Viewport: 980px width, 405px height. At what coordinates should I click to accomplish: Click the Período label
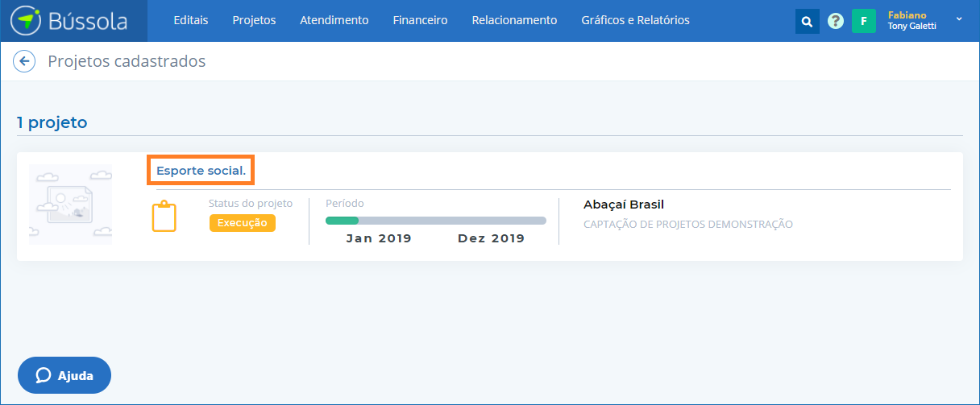345,204
